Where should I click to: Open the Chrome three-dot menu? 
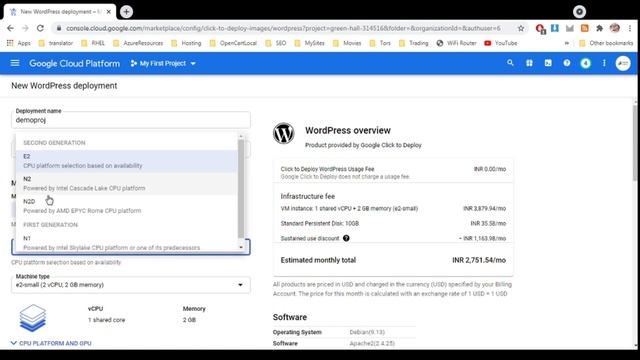point(630,28)
